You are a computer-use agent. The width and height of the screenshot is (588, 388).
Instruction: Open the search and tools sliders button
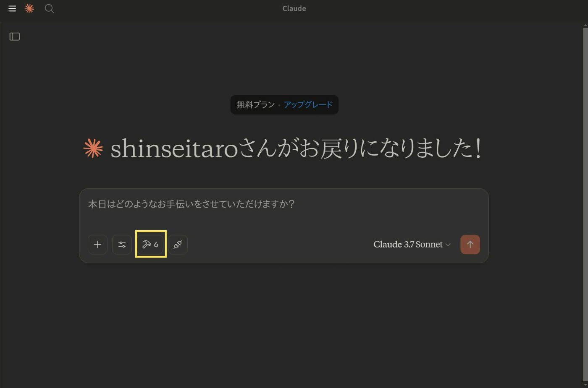(122, 245)
